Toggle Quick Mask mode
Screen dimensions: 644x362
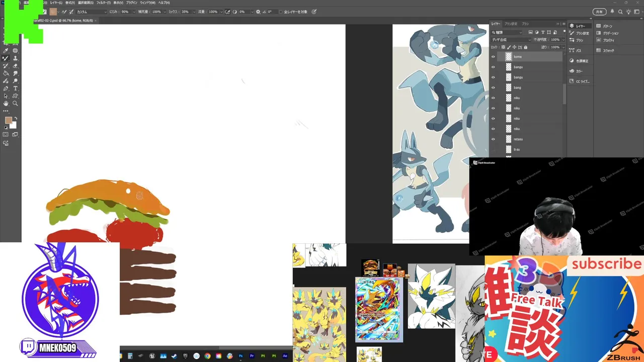[x=6, y=134]
